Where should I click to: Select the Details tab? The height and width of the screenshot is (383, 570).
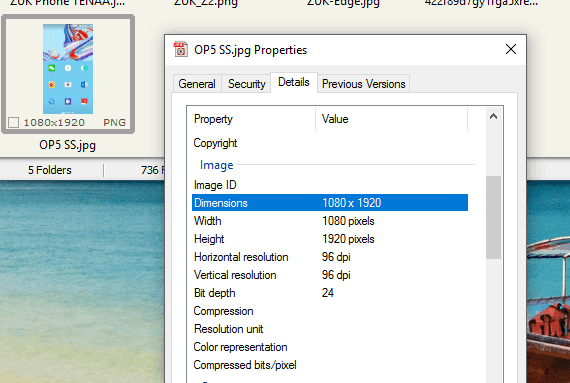point(294,82)
